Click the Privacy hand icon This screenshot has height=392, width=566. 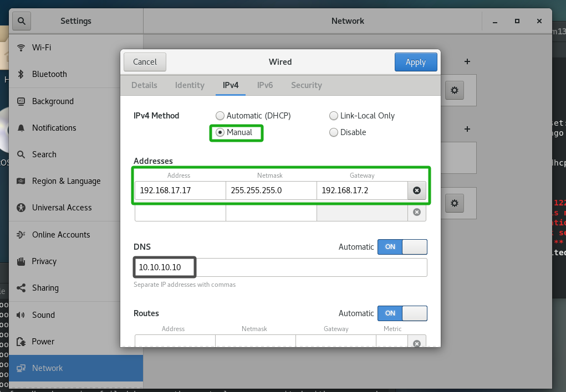[21, 261]
